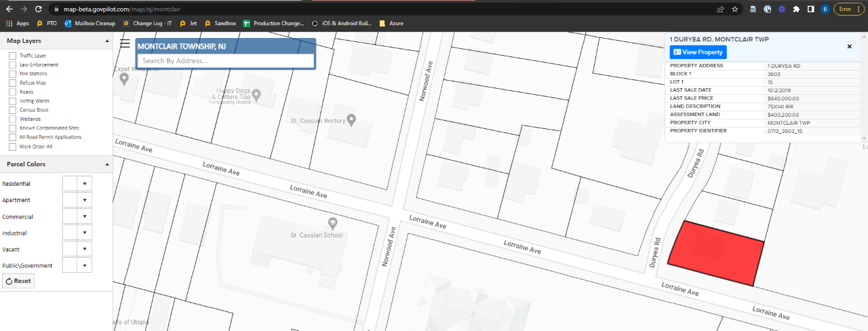Click the Search By Address field
This screenshot has width=868, height=331.
coord(225,60)
